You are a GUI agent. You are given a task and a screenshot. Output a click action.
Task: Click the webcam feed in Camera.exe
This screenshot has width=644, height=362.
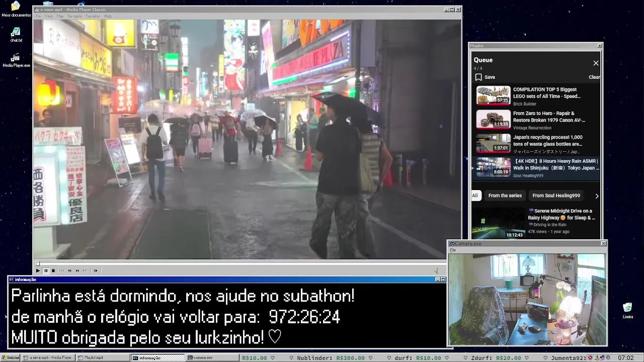(x=527, y=299)
